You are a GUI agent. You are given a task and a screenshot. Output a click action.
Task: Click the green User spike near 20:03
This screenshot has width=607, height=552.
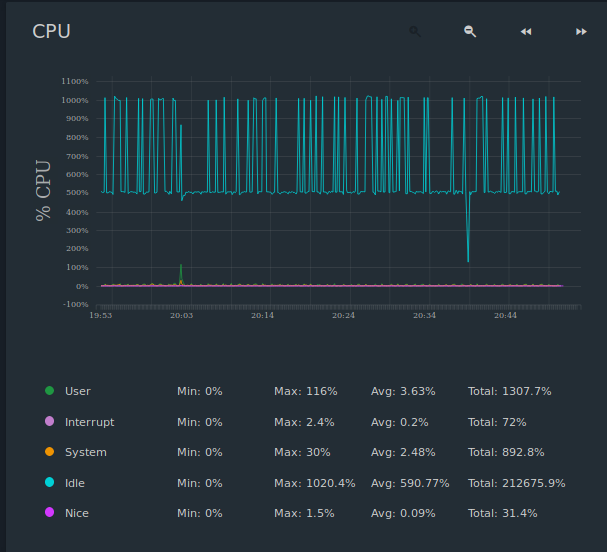(x=181, y=268)
